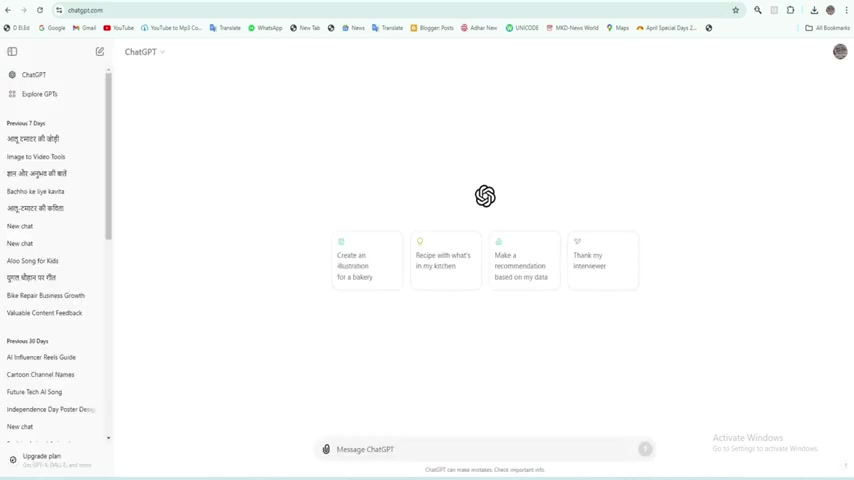Open Independence Day Poster chat
The width and height of the screenshot is (854, 480).
(x=51, y=410)
